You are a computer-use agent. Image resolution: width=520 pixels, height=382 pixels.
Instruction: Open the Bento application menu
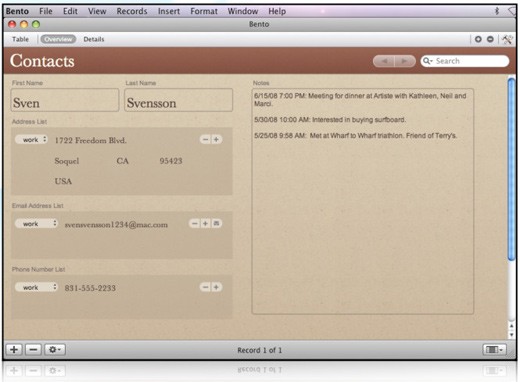[17, 11]
